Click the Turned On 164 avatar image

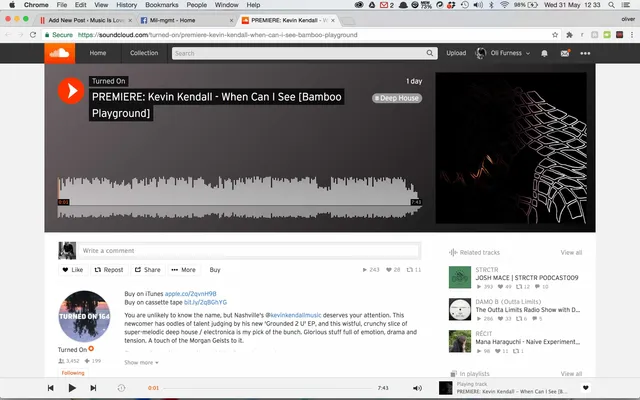(84, 316)
